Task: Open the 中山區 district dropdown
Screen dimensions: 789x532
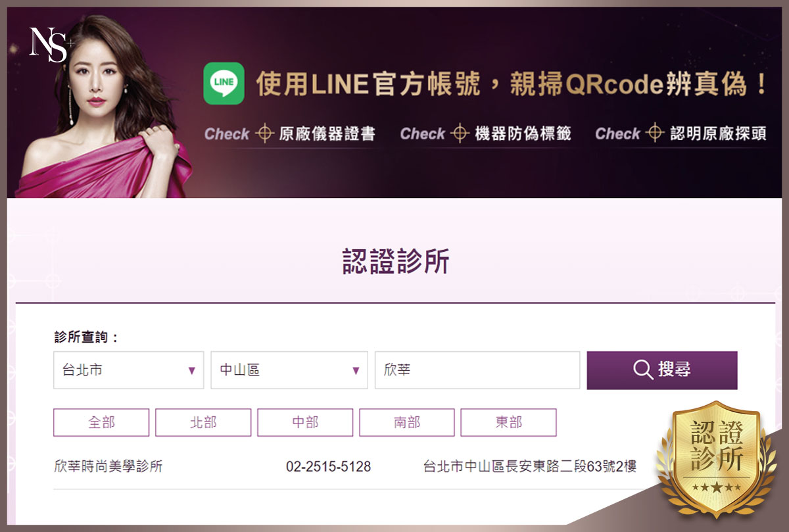Action: [x=289, y=370]
